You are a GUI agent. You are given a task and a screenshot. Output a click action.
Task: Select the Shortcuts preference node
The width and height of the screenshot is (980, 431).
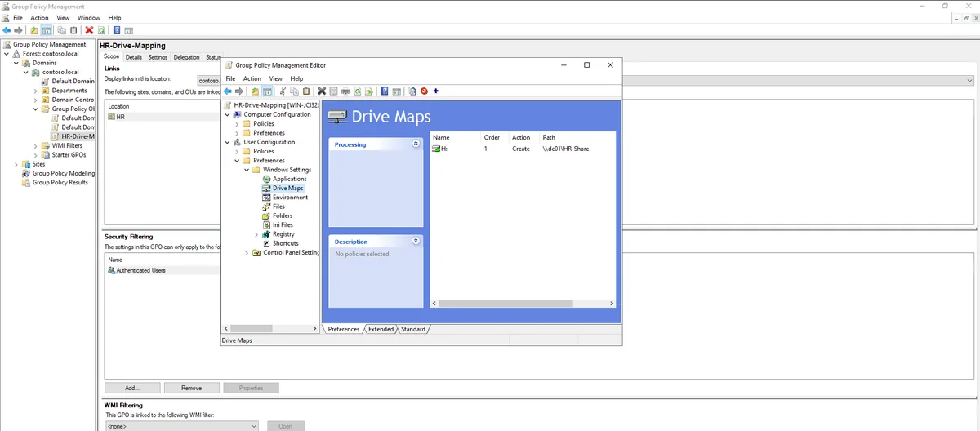coord(286,243)
